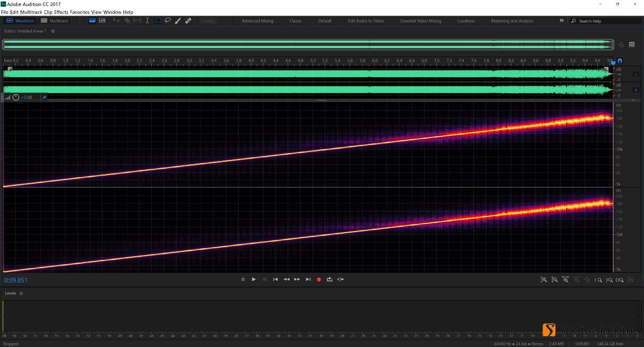
Task: Select the Move tool in the toolbar
Action: pos(117,20)
